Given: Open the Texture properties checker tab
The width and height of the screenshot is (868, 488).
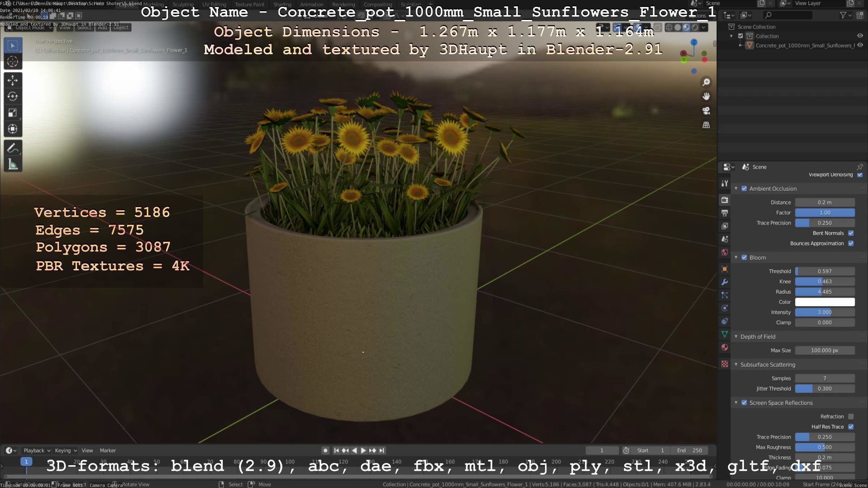Looking at the screenshot, I should point(724,364).
